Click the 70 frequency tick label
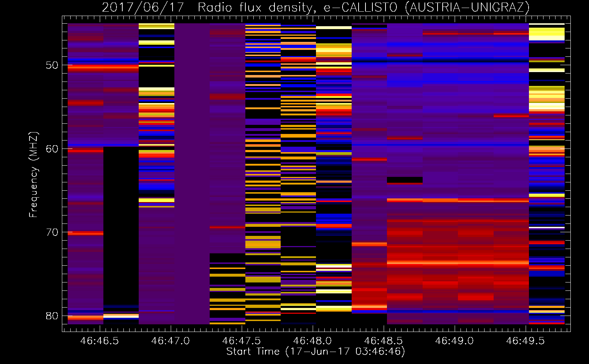This screenshot has width=589, height=364. click(52, 232)
